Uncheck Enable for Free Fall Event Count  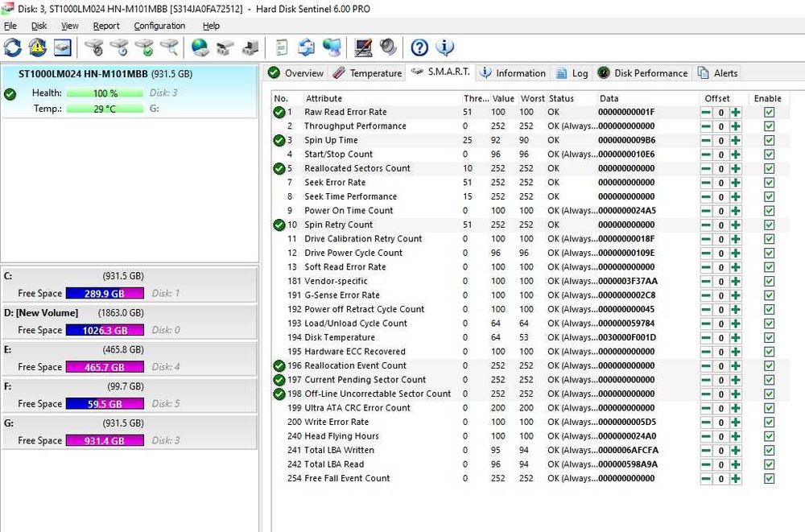pos(769,479)
